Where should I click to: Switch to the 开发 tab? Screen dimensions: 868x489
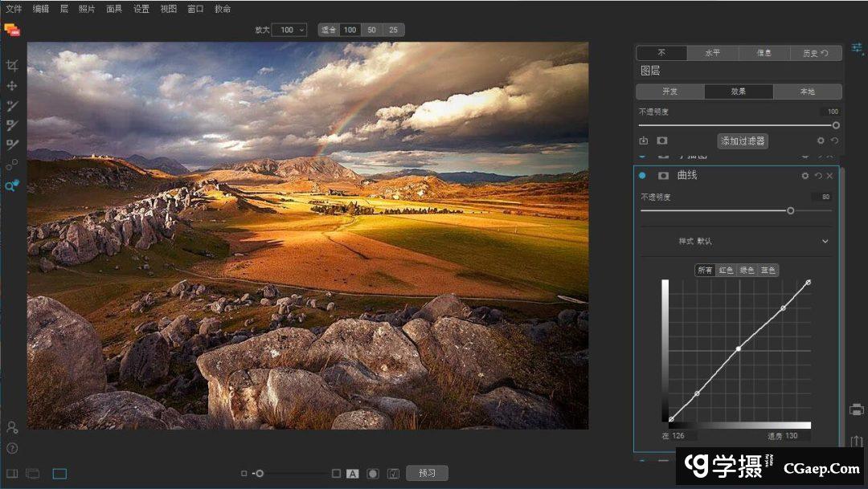click(x=669, y=92)
